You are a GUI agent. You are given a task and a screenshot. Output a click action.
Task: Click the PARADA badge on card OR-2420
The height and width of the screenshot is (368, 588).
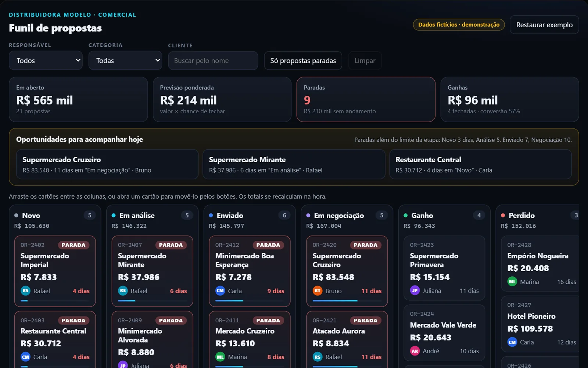point(366,245)
